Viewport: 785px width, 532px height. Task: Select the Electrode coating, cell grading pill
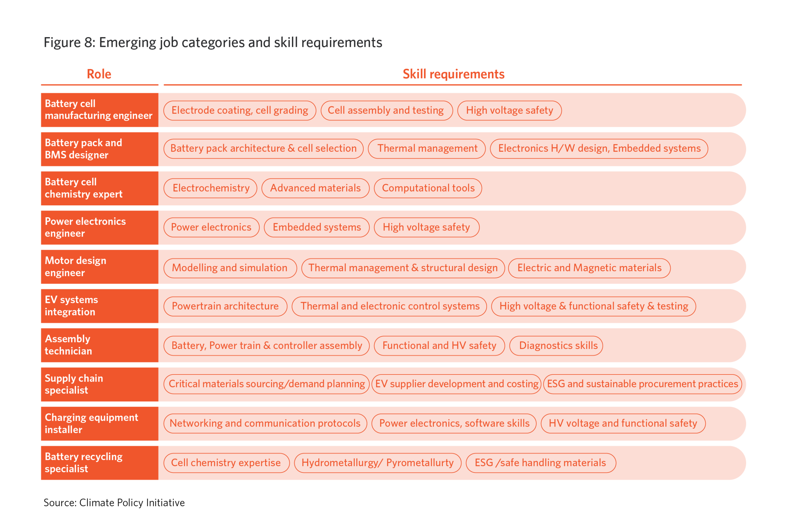pos(239,110)
